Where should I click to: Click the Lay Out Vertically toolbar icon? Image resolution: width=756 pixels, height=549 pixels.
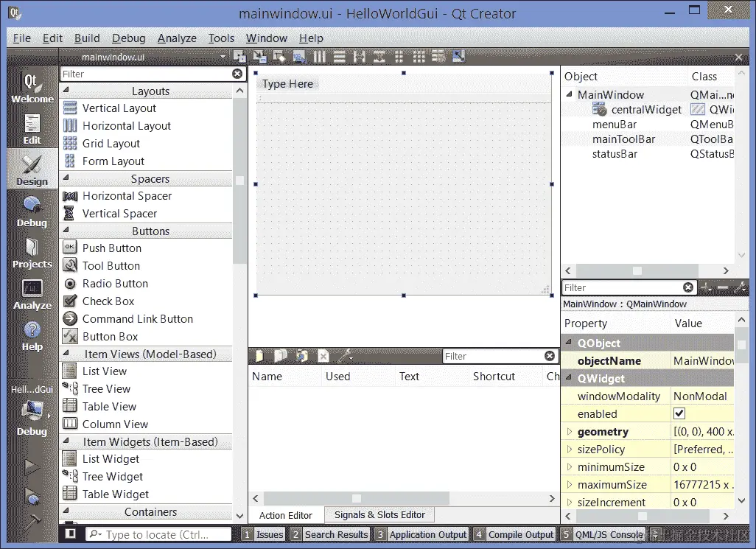[x=338, y=56]
